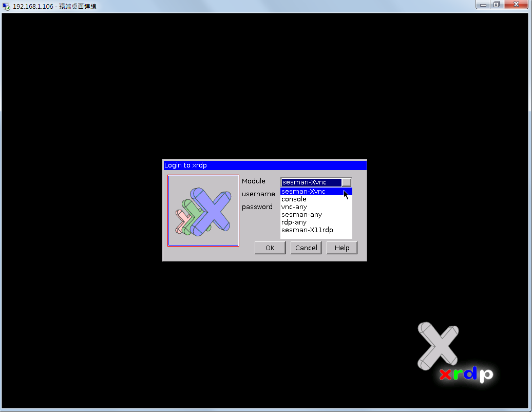532x412 pixels.
Task: Restore down the remote desktop window
Action: 496,5
